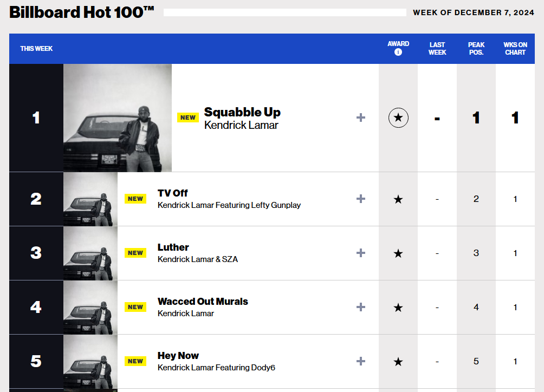Open the Luther album cover thumbnail

click(x=90, y=253)
